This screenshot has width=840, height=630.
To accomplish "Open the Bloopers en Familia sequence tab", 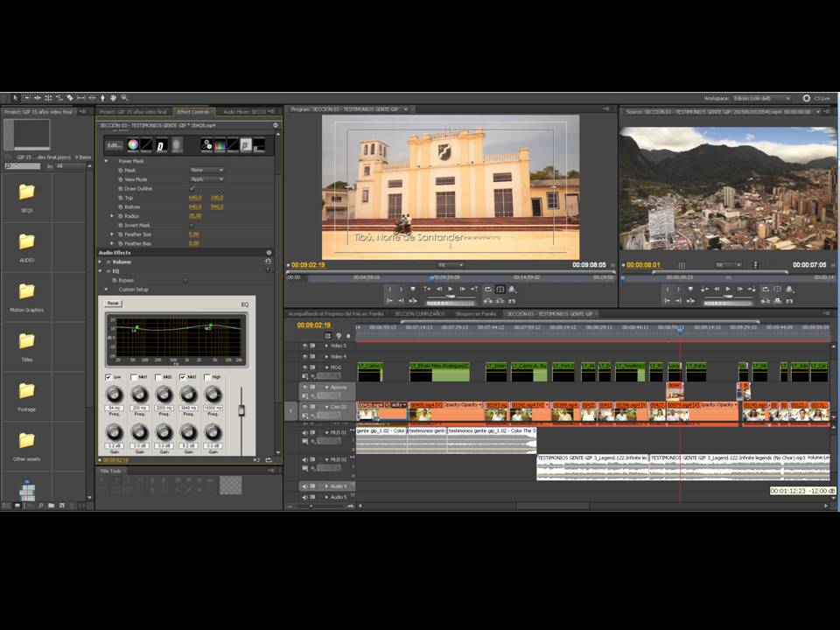I will click(x=475, y=313).
